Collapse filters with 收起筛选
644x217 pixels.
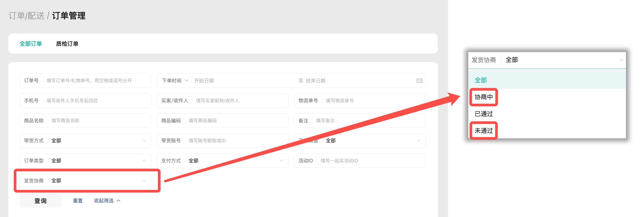107,201
